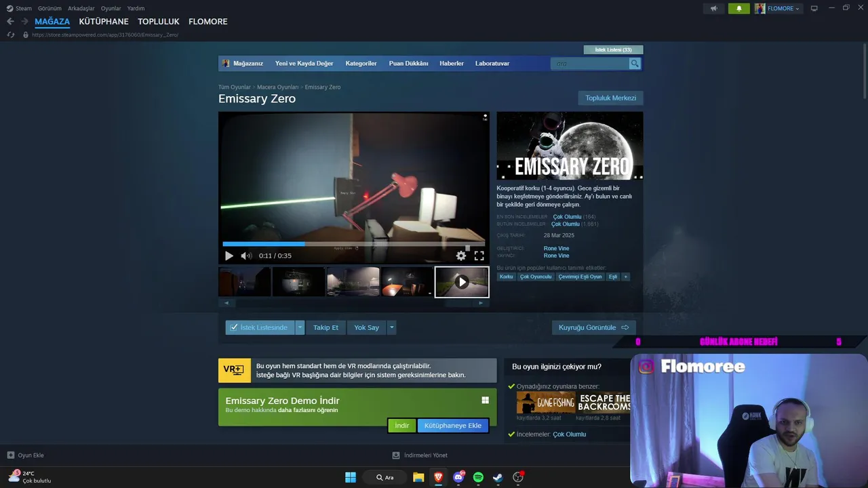Screen dimensions: 868x488
Task: Open Puan Dükkânı in the store nav
Action: (408, 63)
